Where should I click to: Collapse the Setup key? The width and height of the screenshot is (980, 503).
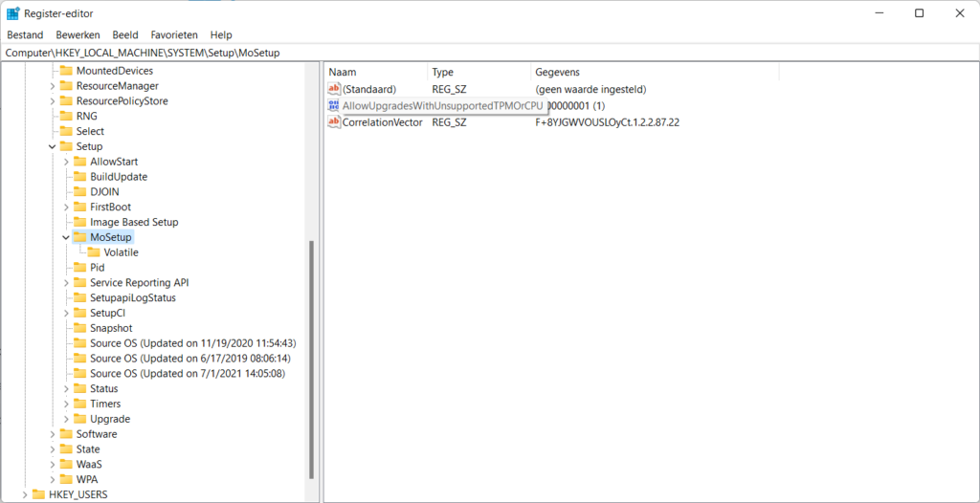click(x=53, y=146)
